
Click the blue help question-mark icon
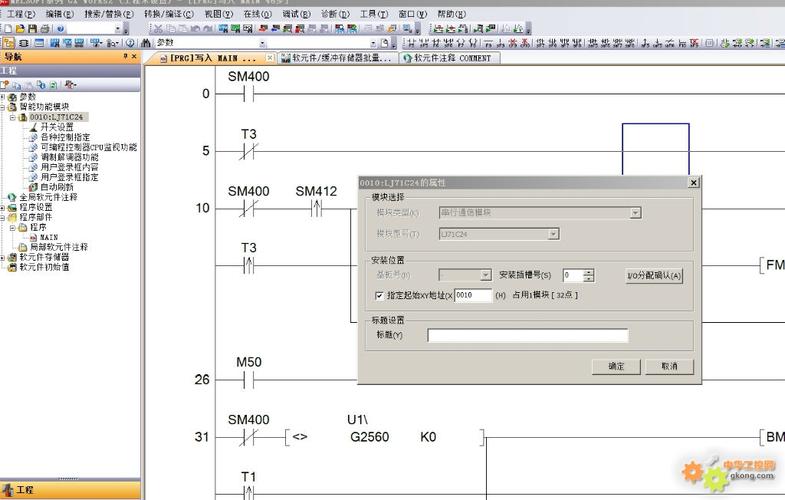click(61, 29)
